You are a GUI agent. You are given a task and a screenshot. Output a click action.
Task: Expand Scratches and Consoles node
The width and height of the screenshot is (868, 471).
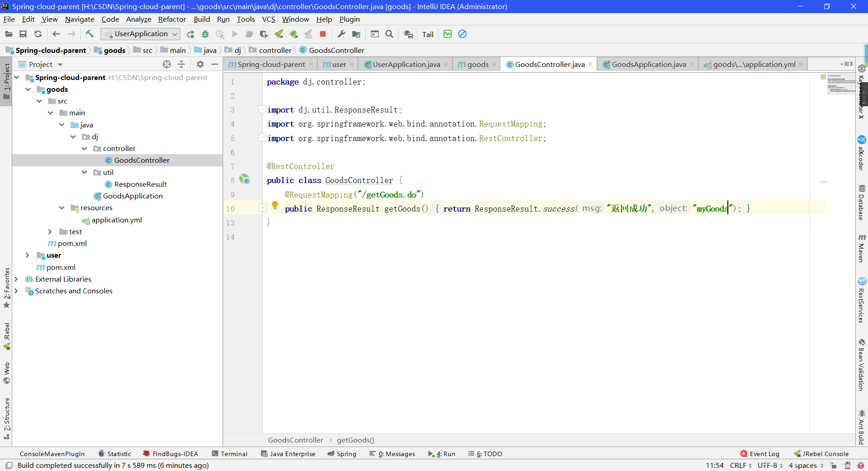pos(16,291)
